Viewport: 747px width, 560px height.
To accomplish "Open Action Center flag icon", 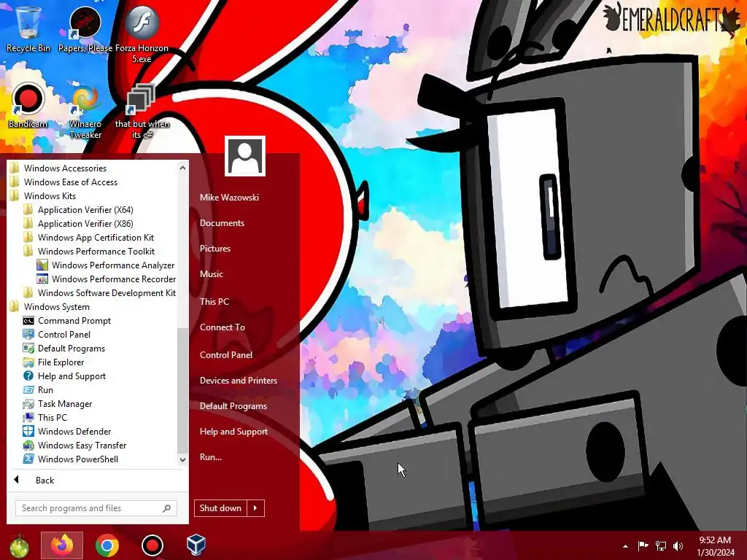I will (643, 545).
